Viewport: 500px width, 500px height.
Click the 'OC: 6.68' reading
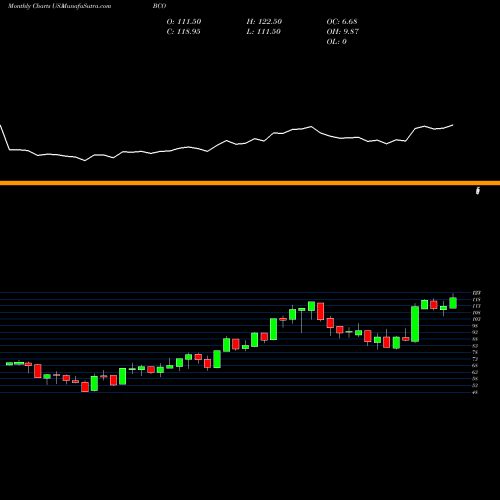(342, 21)
